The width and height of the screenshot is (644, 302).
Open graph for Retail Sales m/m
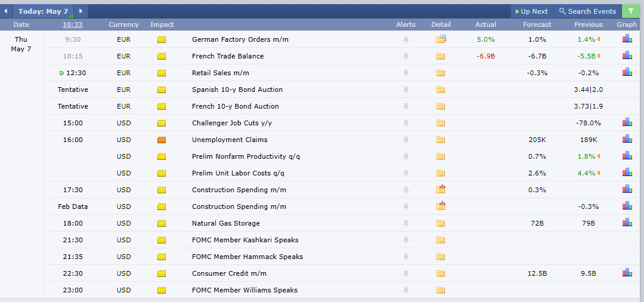point(627,72)
